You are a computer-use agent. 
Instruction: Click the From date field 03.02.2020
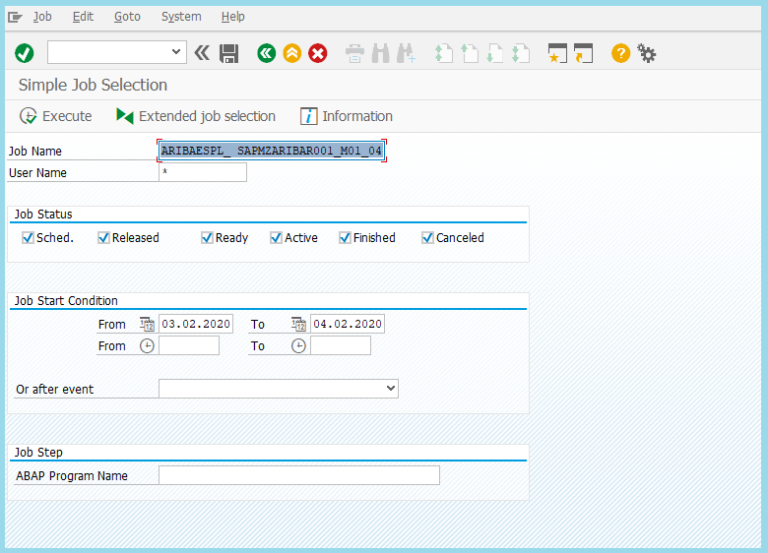point(196,324)
